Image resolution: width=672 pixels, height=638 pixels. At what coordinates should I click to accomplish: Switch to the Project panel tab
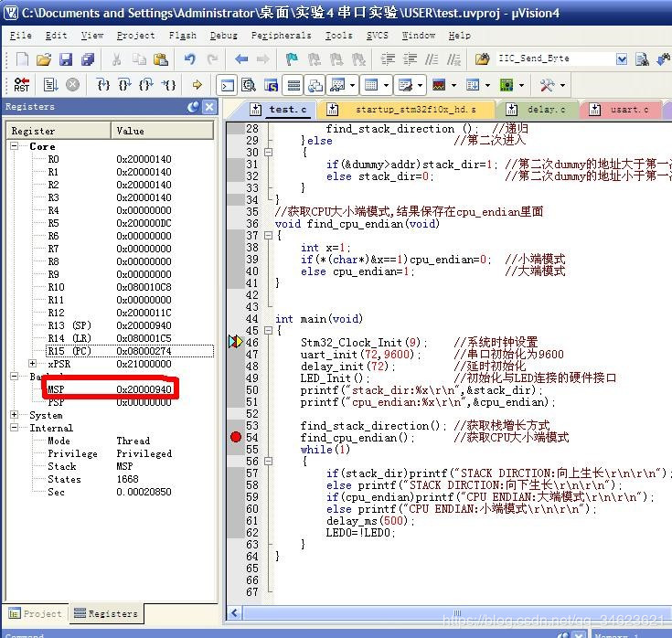click(x=35, y=613)
